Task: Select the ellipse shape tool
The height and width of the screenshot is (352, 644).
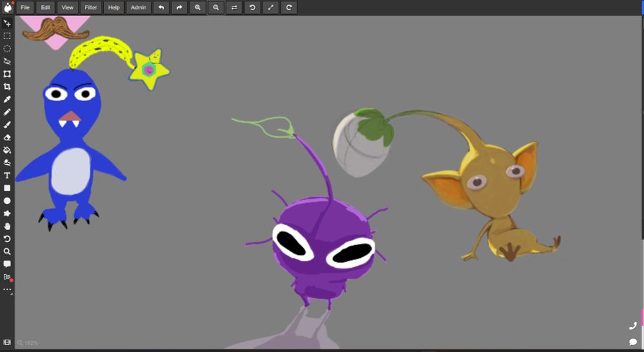Action: [x=7, y=201]
